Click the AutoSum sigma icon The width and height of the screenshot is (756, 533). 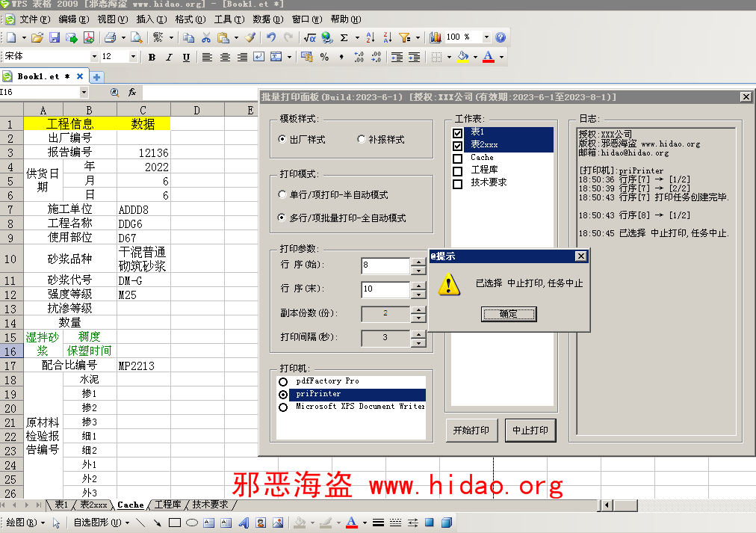(344, 37)
